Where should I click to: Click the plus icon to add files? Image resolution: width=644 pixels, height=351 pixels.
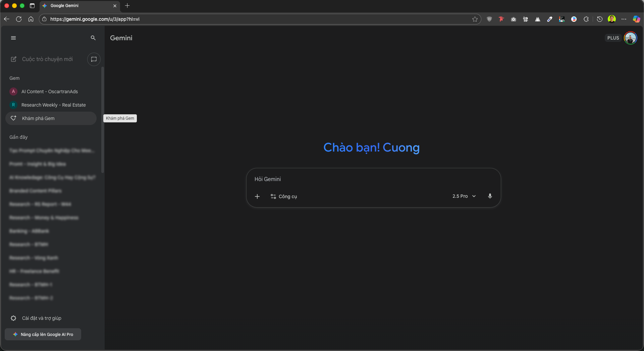click(257, 196)
